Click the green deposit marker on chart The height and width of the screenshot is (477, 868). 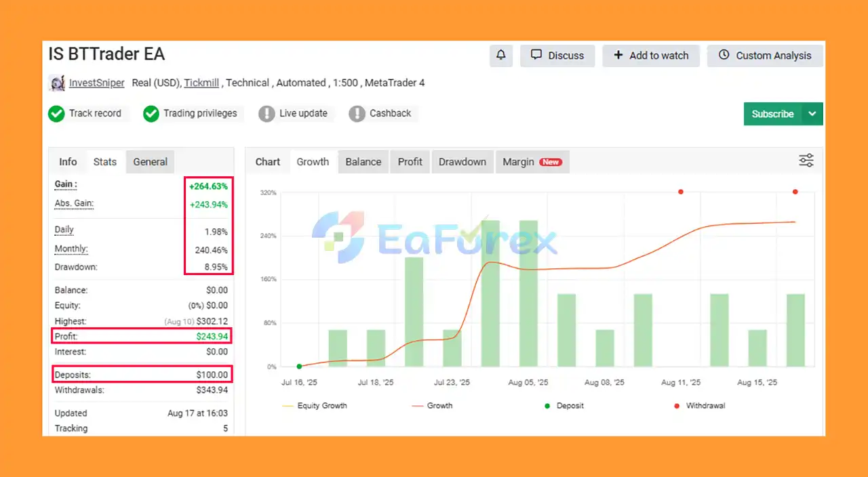point(299,367)
